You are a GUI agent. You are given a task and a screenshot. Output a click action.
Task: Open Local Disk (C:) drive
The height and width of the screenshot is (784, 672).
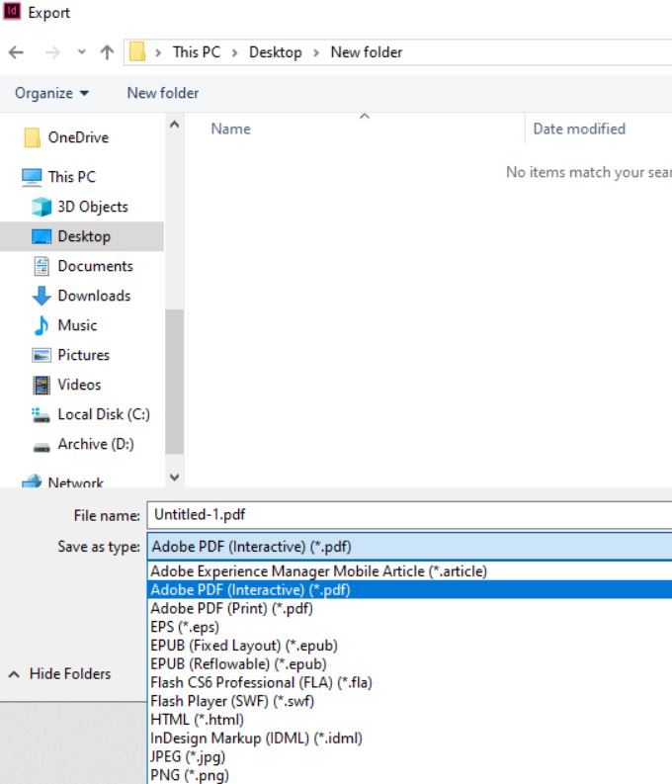(x=103, y=414)
